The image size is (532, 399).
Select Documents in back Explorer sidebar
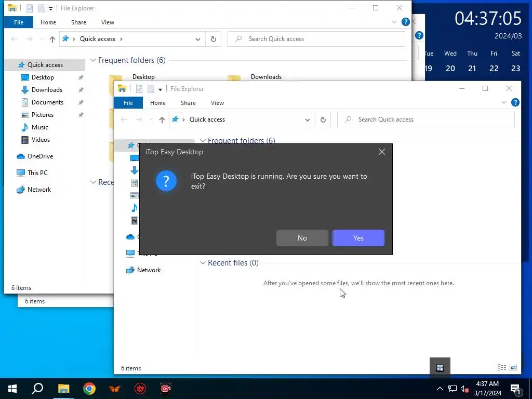[47, 102]
